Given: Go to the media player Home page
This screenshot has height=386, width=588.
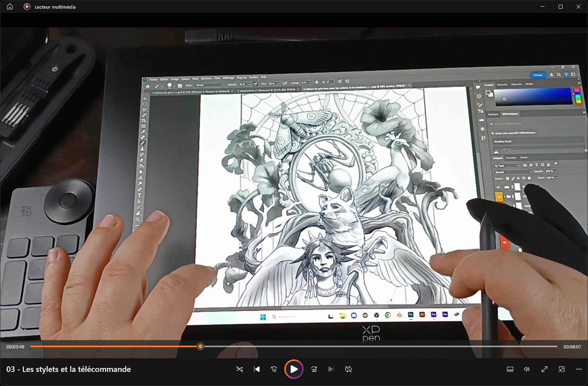Looking at the screenshot, I should 10,7.
